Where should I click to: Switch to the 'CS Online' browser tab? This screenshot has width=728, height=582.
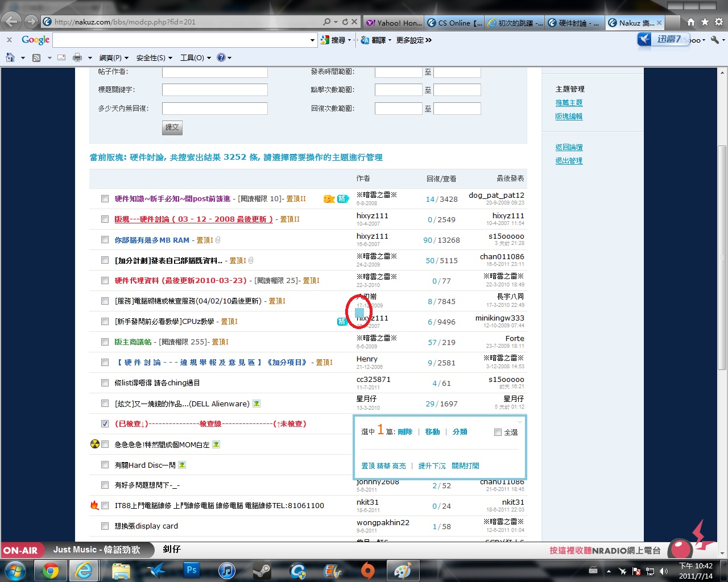455,23
